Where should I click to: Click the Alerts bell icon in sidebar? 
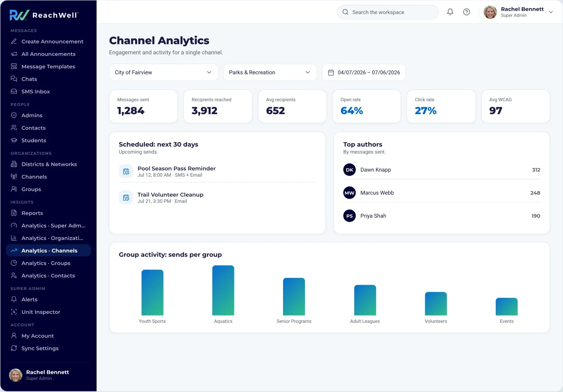click(x=14, y=299)
